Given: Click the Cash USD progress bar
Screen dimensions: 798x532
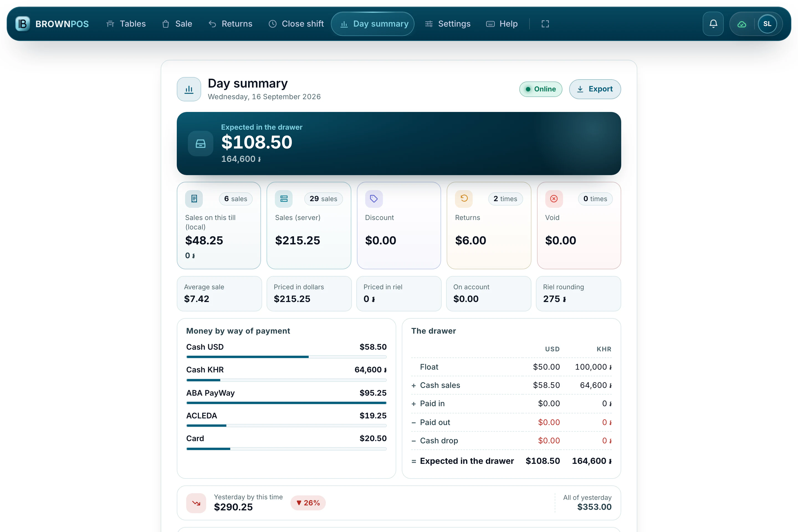Looking at the screenshot, I should coord(286,357).
